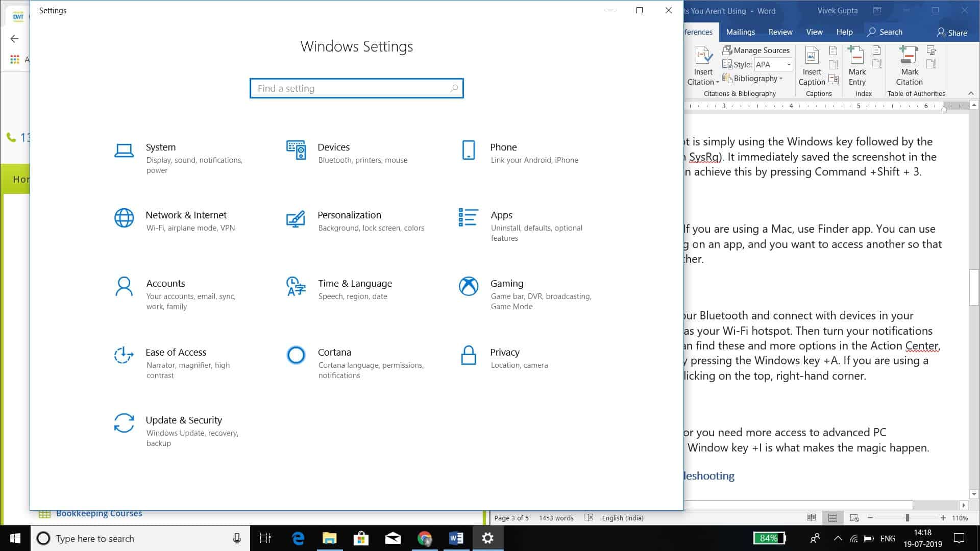980x551 pixels.
Task: Open Microsoft Edge from the taskbar
Action: coord(298,538)
